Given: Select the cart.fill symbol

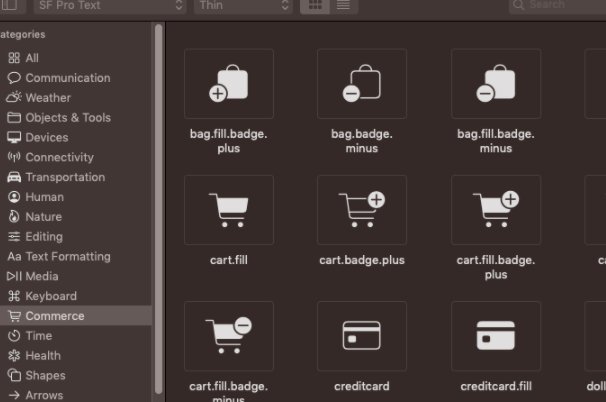Looking at the screenshot, I should point(229,210).
